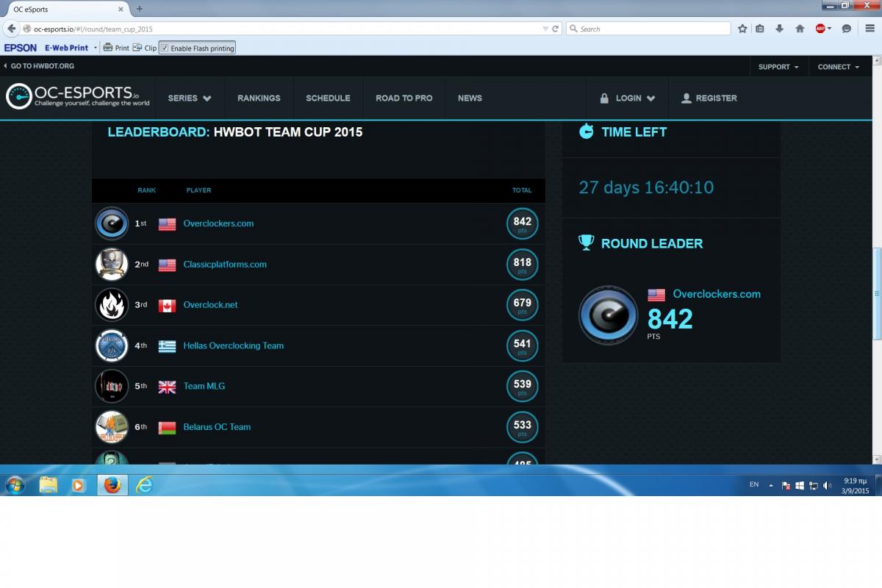
Task: Click the Hellas Overclocking Team avatar
Action: coord(112,345)
